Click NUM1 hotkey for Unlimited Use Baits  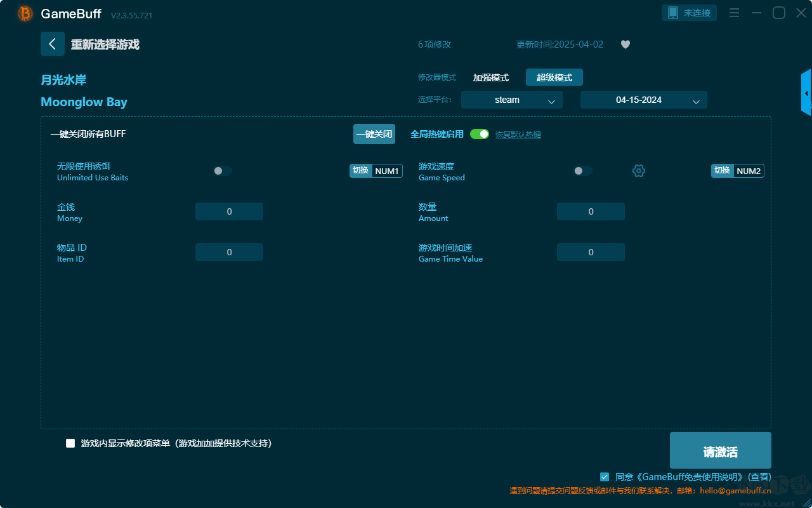pos(387,171)
